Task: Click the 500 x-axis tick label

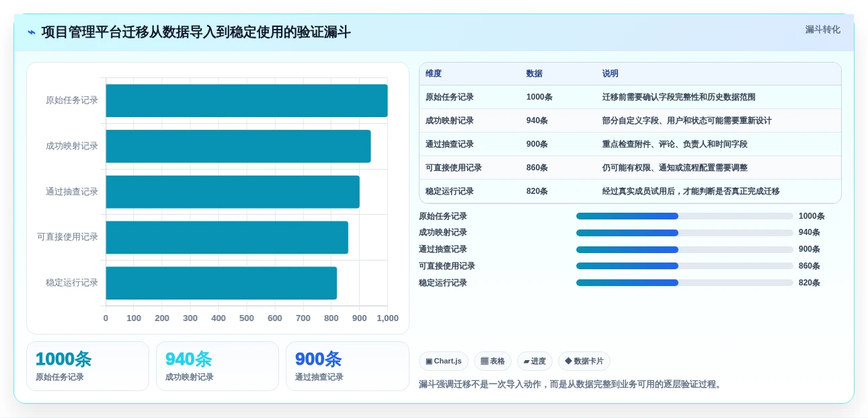Action: (247, 318)
